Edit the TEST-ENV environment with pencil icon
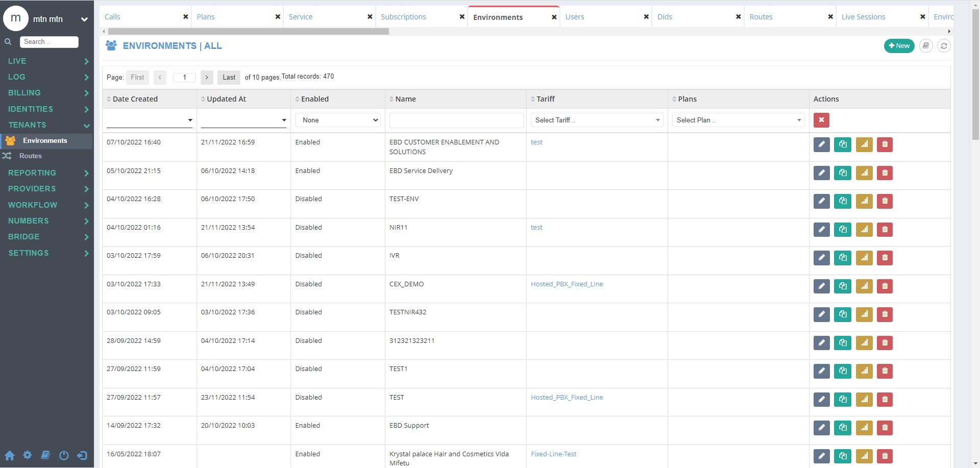Image resolution: width=980 pixels, height=468 pixels. pyautogui.click(x=821, y=201)
